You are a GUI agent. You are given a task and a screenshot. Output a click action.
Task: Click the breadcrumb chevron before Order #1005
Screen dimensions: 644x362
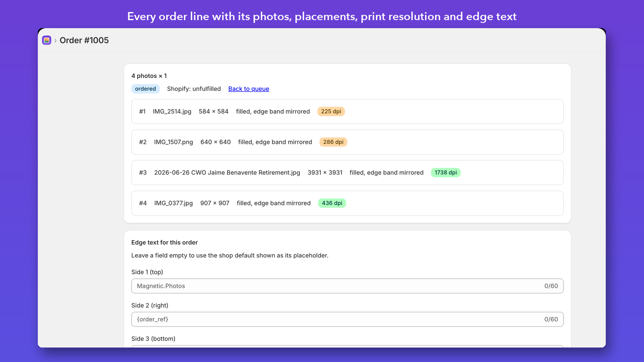point(56,41)
